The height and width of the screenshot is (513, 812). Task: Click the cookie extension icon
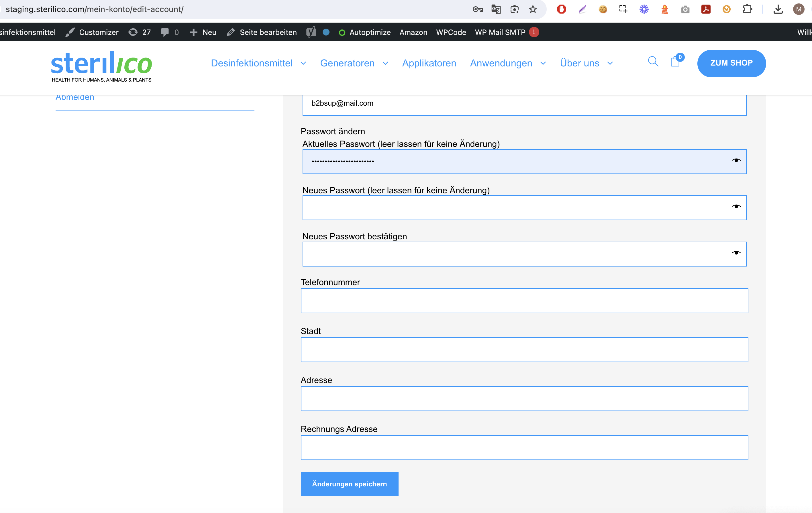pyautogui.click(x=603, y=9)
